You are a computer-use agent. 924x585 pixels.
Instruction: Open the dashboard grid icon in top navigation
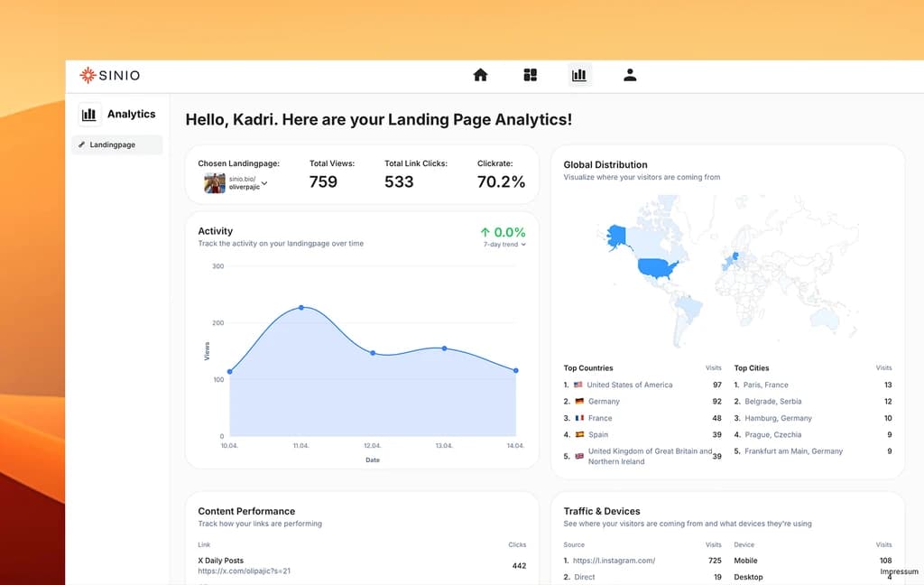[530, 75]
